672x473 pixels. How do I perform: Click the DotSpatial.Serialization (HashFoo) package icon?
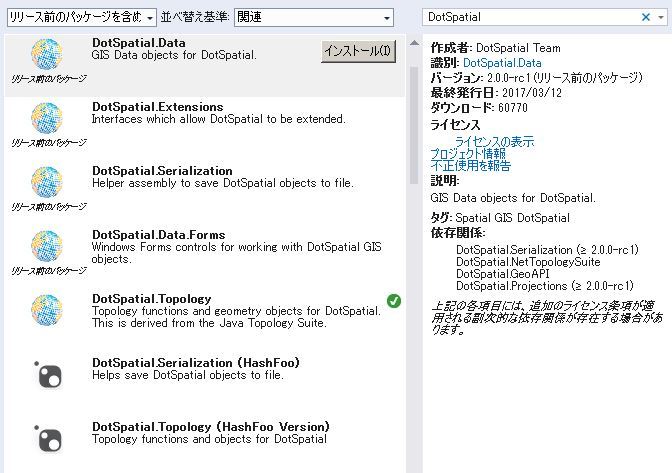(48, 374)
